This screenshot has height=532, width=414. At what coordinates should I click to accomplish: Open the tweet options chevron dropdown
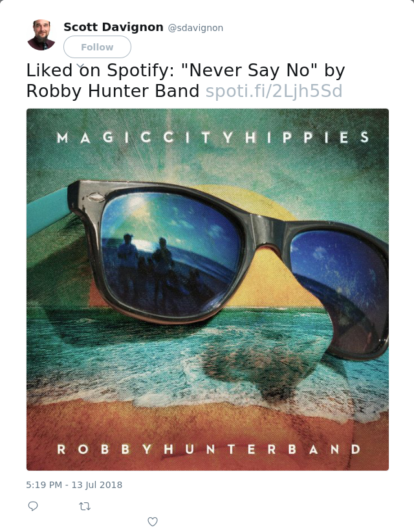80,66
